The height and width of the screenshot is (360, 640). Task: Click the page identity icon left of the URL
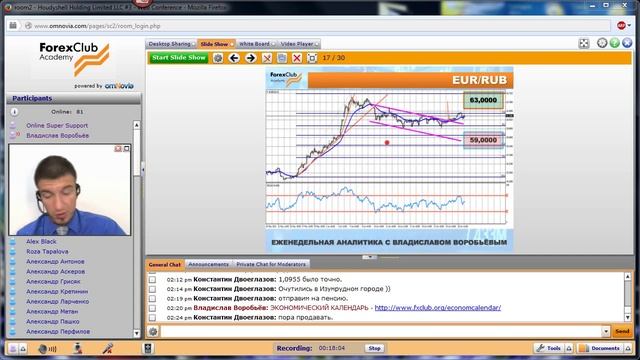tap(28, 26)
